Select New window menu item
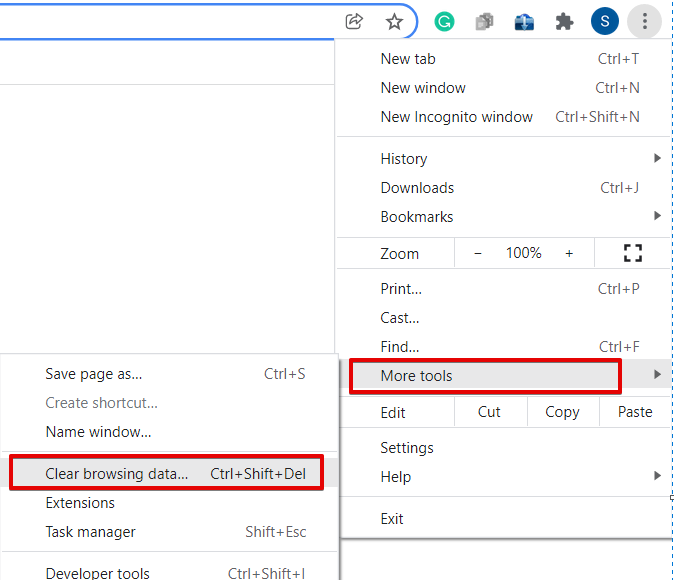The image size is (674, 580). (x=503, y=88)
